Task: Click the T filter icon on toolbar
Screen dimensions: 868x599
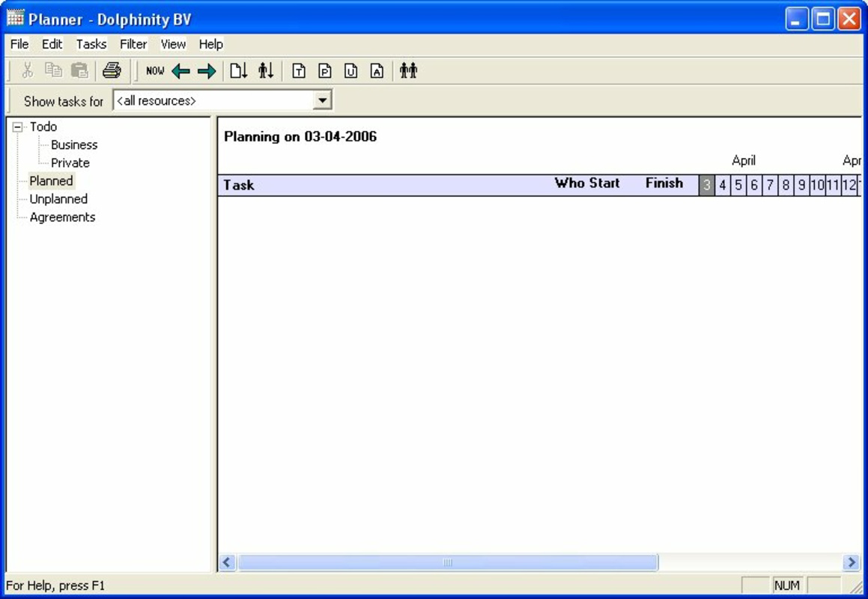Action: [298, 71]
